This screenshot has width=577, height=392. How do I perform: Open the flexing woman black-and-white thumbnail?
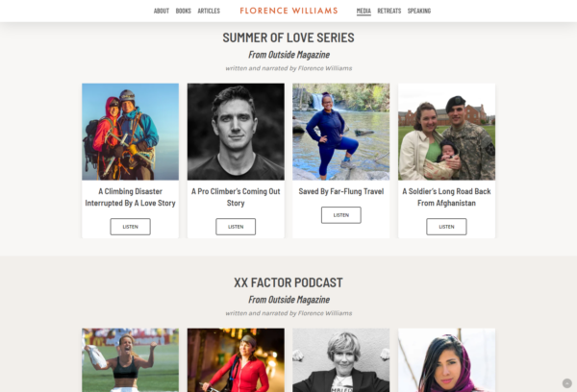click(x=341, y=360)
